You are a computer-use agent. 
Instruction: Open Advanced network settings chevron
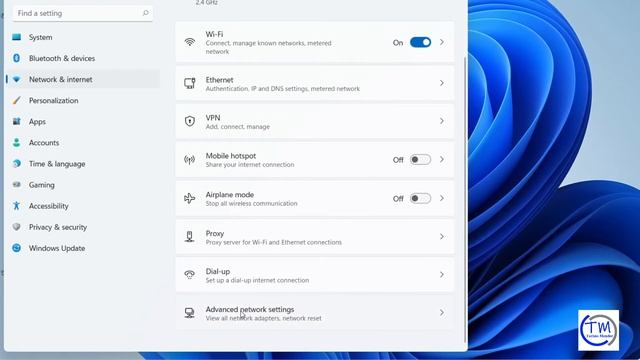pos(442,313)
